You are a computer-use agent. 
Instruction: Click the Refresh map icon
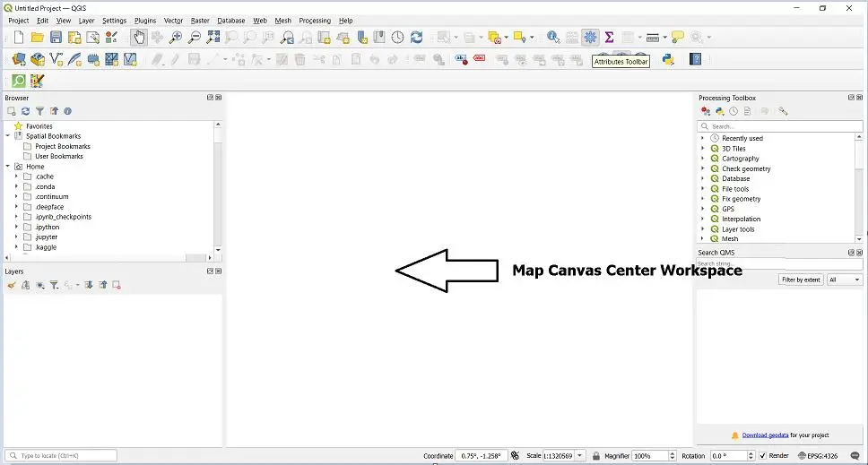[416, 37]
